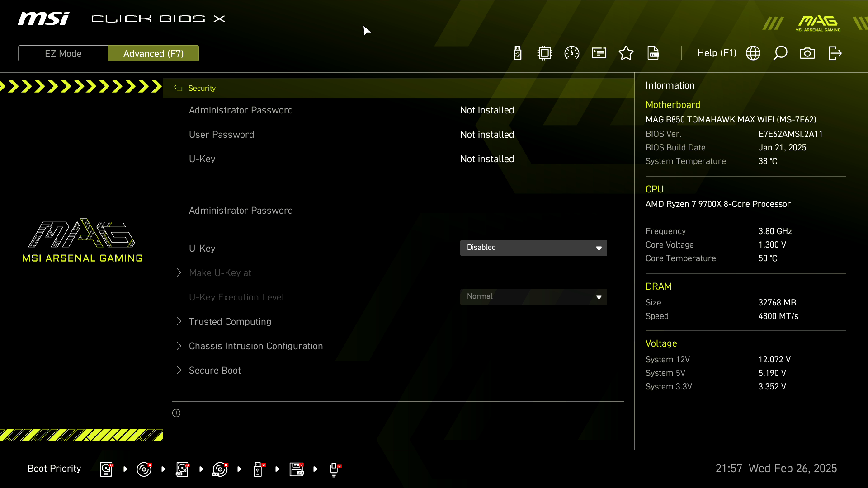Take a screenshot with camera icon

click(x=807, y=53)
